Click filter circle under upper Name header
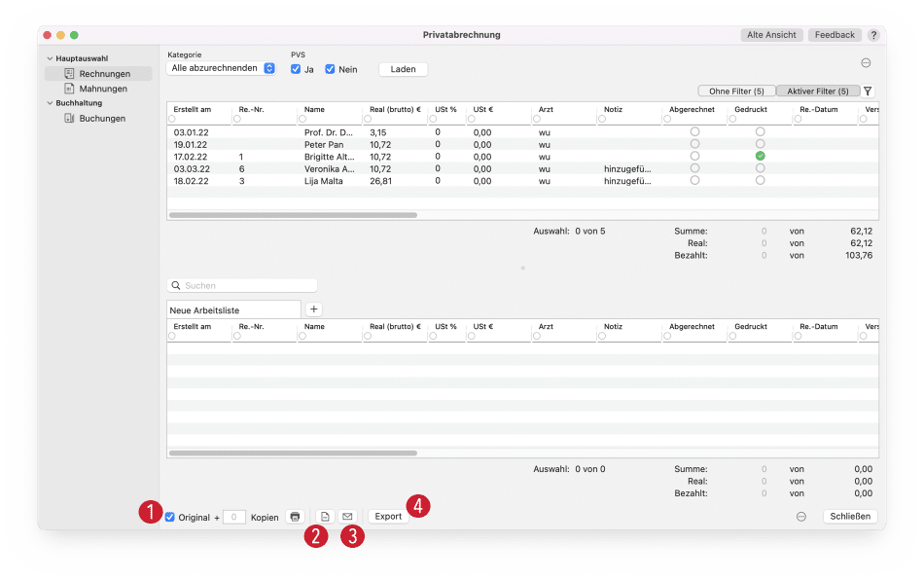This screenshot has height=580, width=924. [x=302, y=119]
